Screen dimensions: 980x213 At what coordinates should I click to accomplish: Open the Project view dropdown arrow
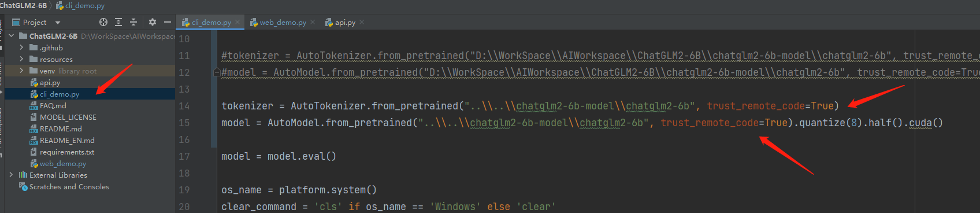(58, 23)
